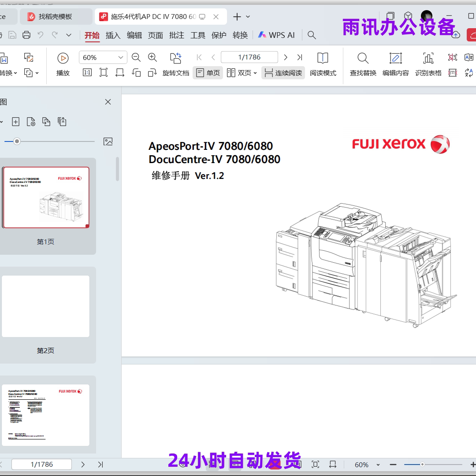Toggle 连续阅读 continuous reading
This screenshot has height=476, width=476.
coord(283,73)
